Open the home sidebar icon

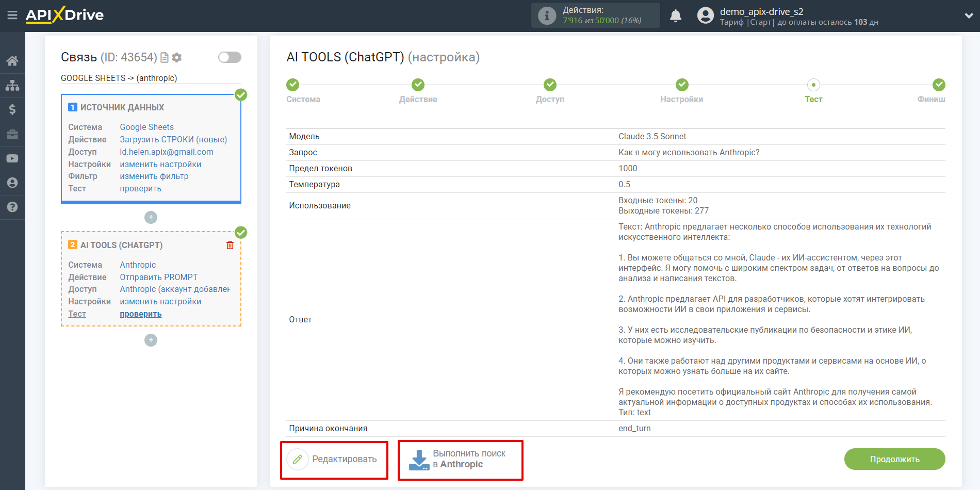pos(12,61)
